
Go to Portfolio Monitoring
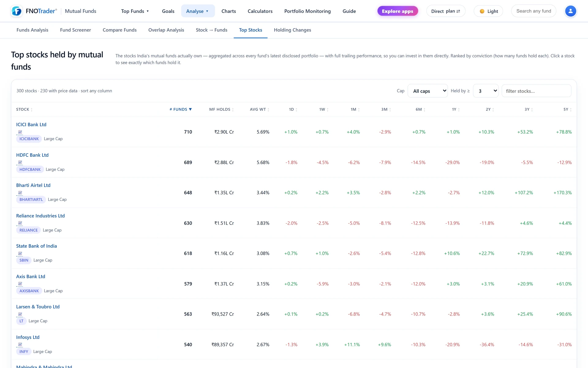[x=307, y=11]
